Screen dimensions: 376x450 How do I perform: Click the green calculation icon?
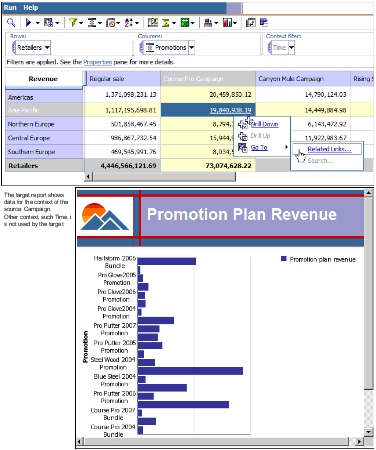pos(184,23)
